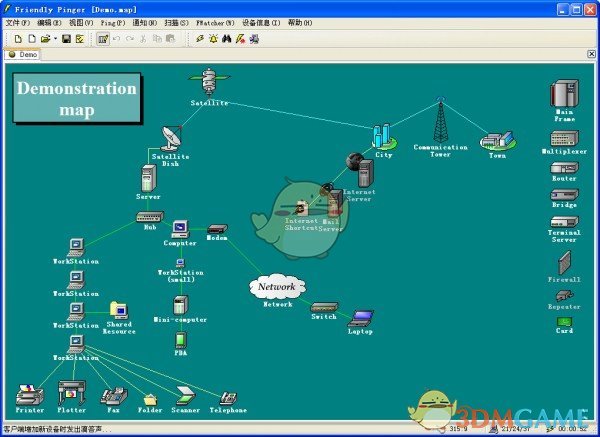
Task: Click the save floppy disk icon
Action: [x=66, y=39]
